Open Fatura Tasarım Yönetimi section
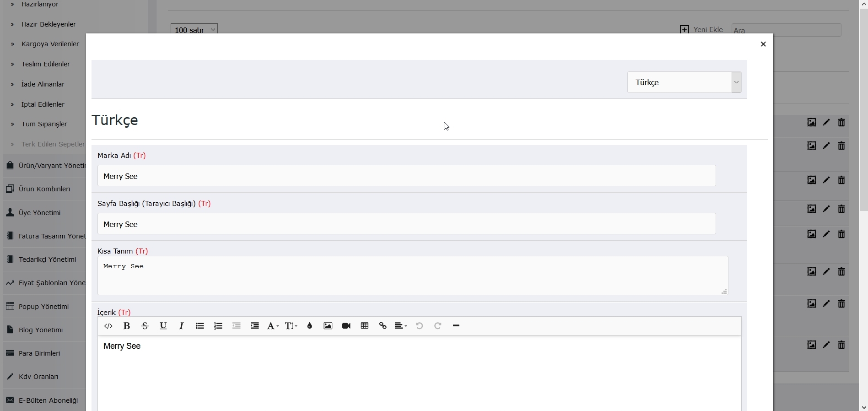 (x=45, y=236)
